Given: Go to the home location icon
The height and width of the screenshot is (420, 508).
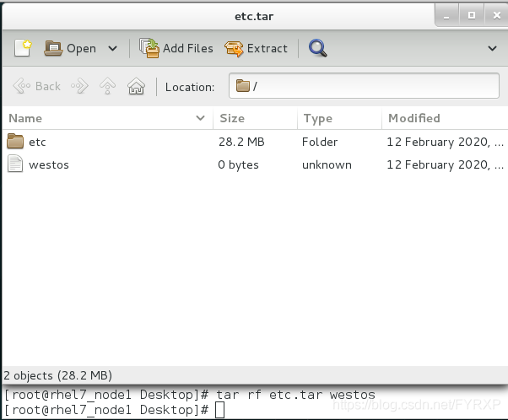Looking at the screenshot, I should tap(136, 86).
